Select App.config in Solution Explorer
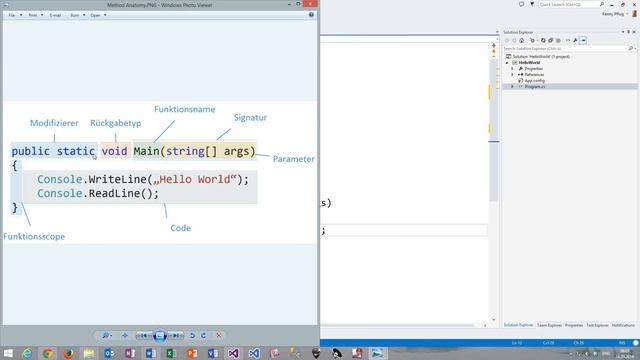Screen dimensions: 640x360 click(x=534, y=81)
